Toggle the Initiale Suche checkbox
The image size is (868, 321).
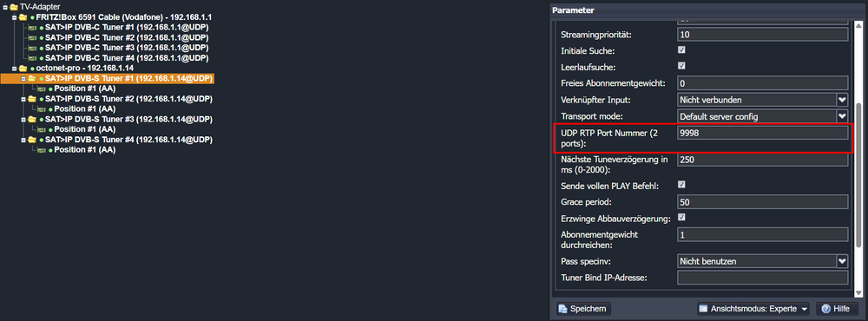point(681,49)
